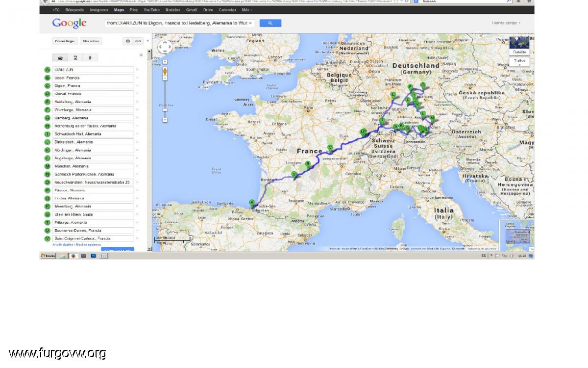This screenshot has width=588, height=368.
Task: Click the Cómo llegar button
Action: tap(65, 41)
